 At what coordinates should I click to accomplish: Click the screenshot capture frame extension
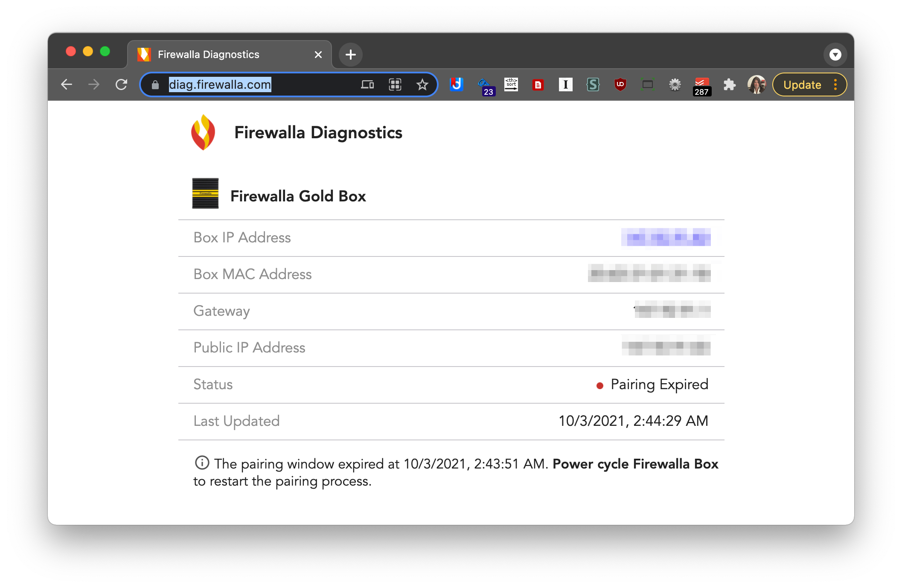[x=647, y=84]
